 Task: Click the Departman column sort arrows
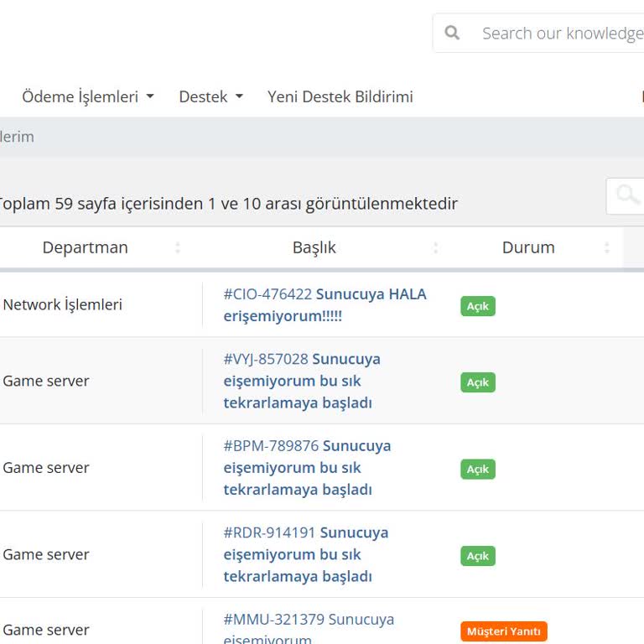pos(177,247)
